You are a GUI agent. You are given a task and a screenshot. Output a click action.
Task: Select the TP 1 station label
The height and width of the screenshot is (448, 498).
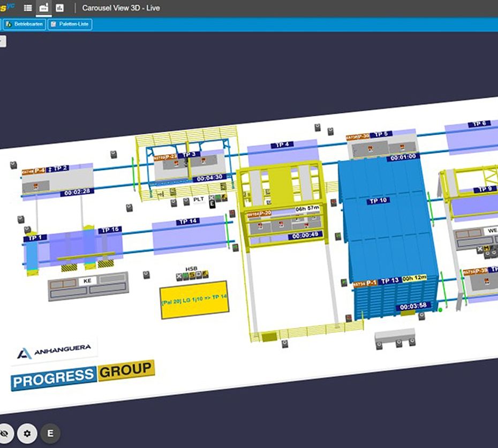click(35, 238)
